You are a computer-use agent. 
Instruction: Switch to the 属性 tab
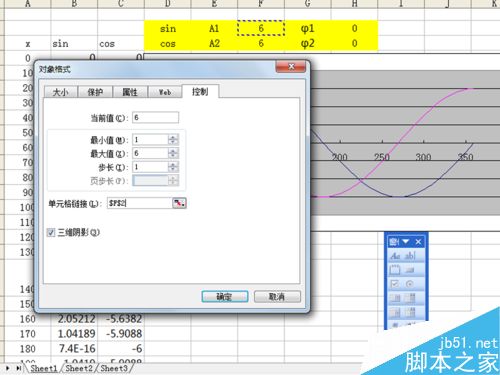coord(130,92)
